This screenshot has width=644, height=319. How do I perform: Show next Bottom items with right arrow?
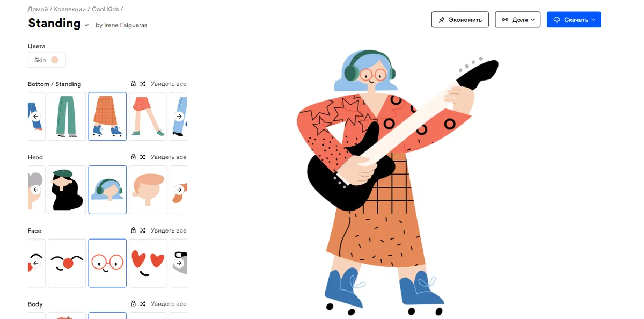click(x=179, y=117)
